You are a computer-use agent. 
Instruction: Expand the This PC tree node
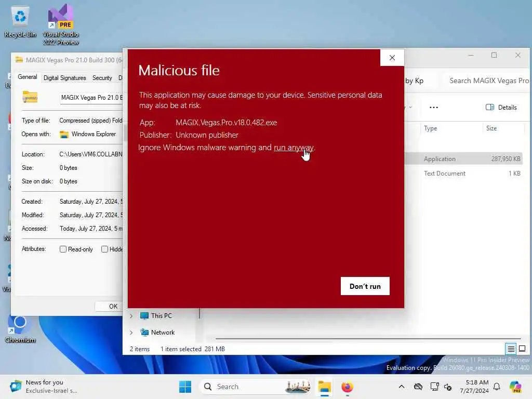[131, 316]
